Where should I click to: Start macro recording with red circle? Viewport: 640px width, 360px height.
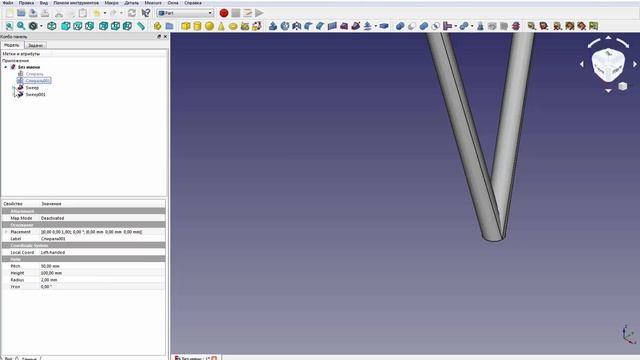pos(224,13)
